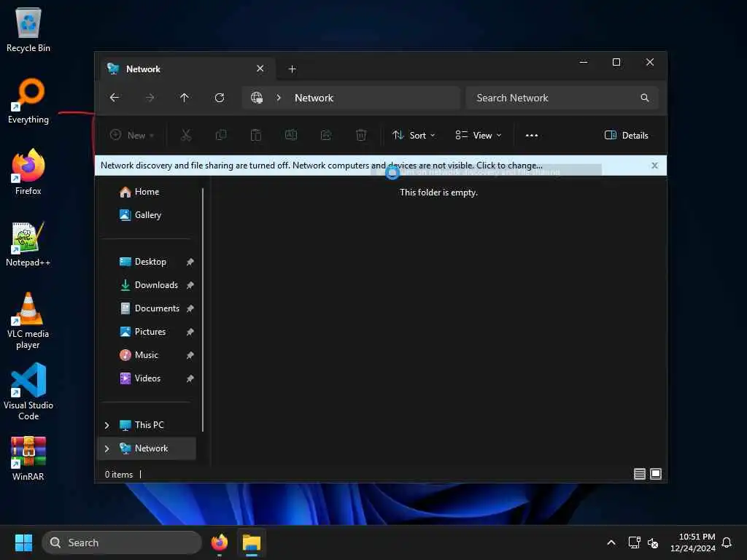This screenshot has width=747, height=560.
Task: Refresh the Network folder view
Action: pos(220,98)
